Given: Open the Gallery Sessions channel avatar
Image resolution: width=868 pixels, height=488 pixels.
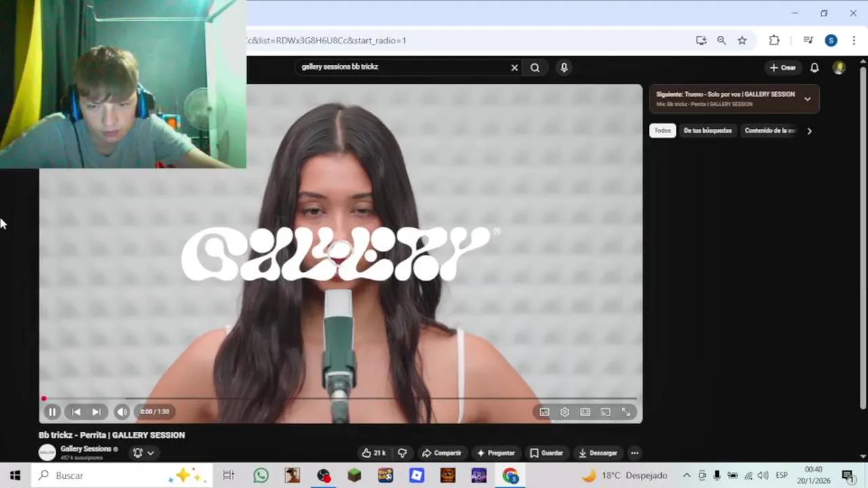Looking at the screenshot, I should coord(47,452).
